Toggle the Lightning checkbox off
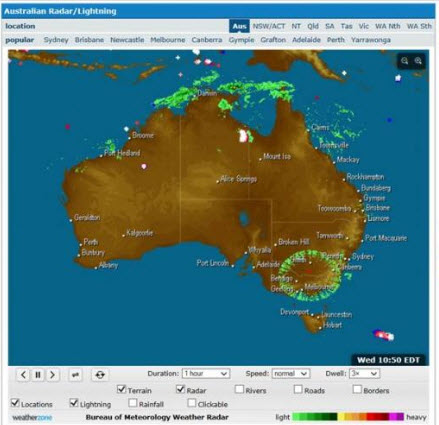Viewport: 439px width, 425px height. (x=74, y=403)
